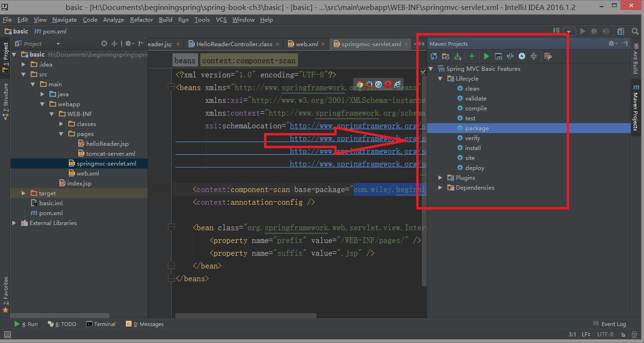Toggle Skip Tests Mode in Maven toolbar
This screenshot has height=343, width=644.
522,56
